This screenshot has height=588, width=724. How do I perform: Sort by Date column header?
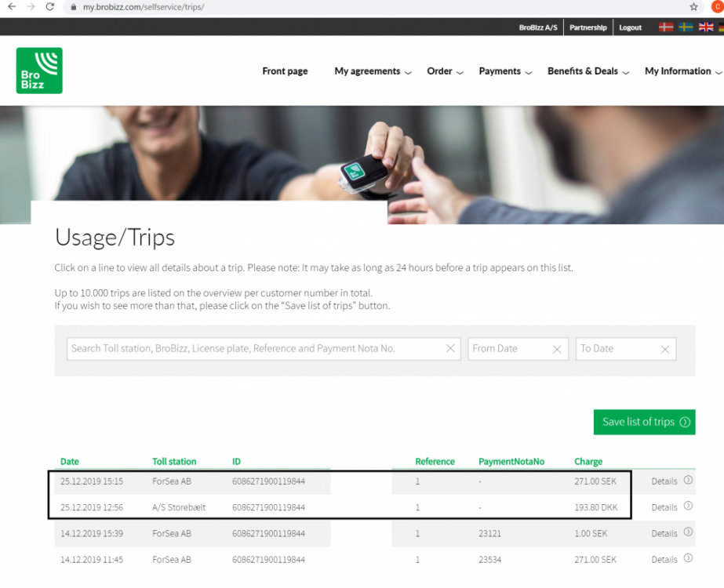(x=70, y=462)
